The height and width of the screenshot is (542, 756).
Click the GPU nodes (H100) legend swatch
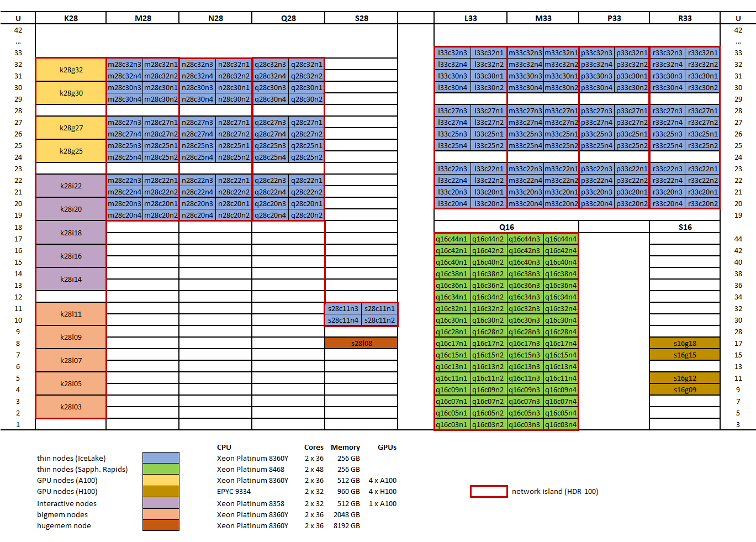point(161,491)
